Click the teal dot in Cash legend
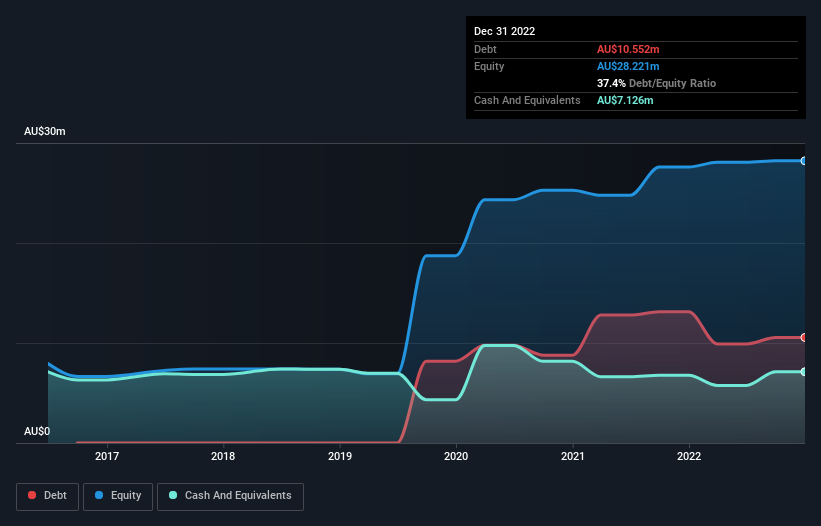Viewport: 821px width, 526px height. click(173, 495)
